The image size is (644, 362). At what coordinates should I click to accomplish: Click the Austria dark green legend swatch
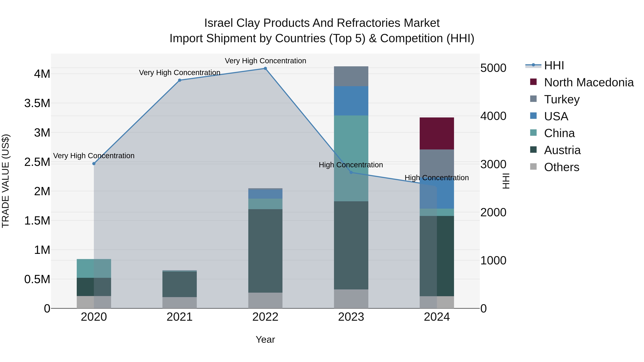(x=533, y=150)
